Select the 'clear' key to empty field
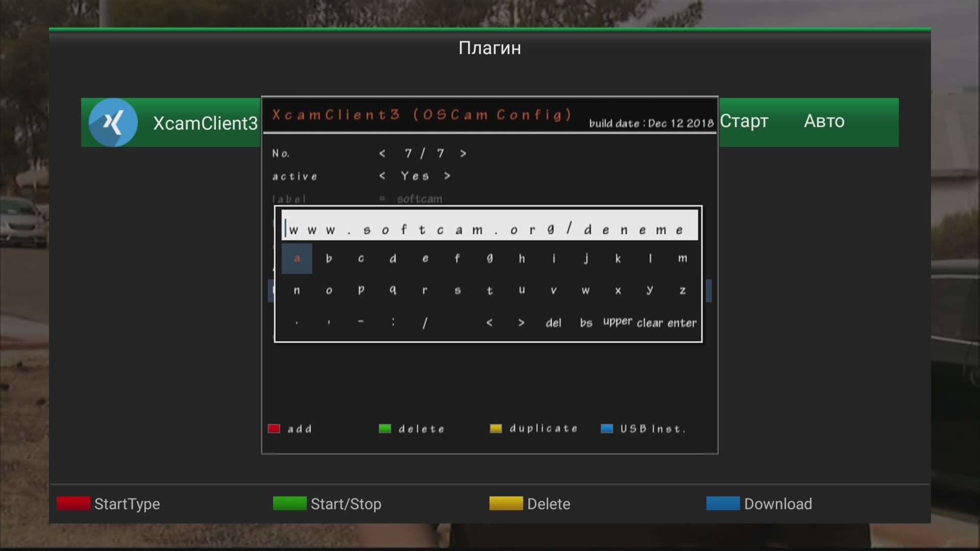 (x=650, y=322)
